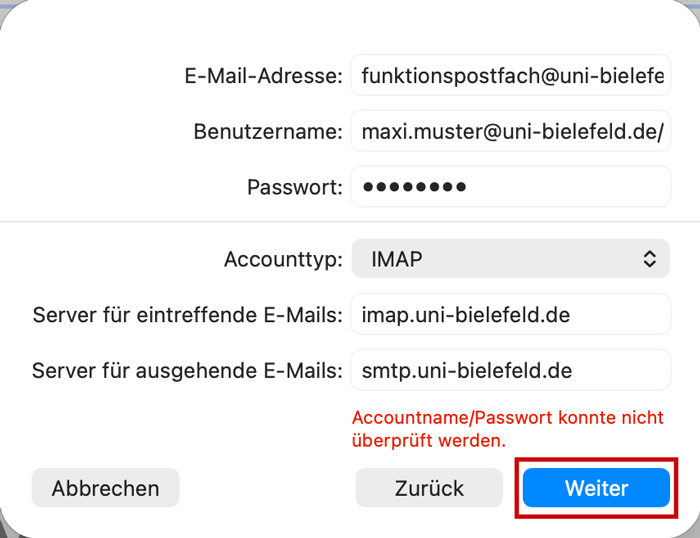Click the "Benutzername:" label
The width and height of the screenshot is (700, 538).
point(267,131)
